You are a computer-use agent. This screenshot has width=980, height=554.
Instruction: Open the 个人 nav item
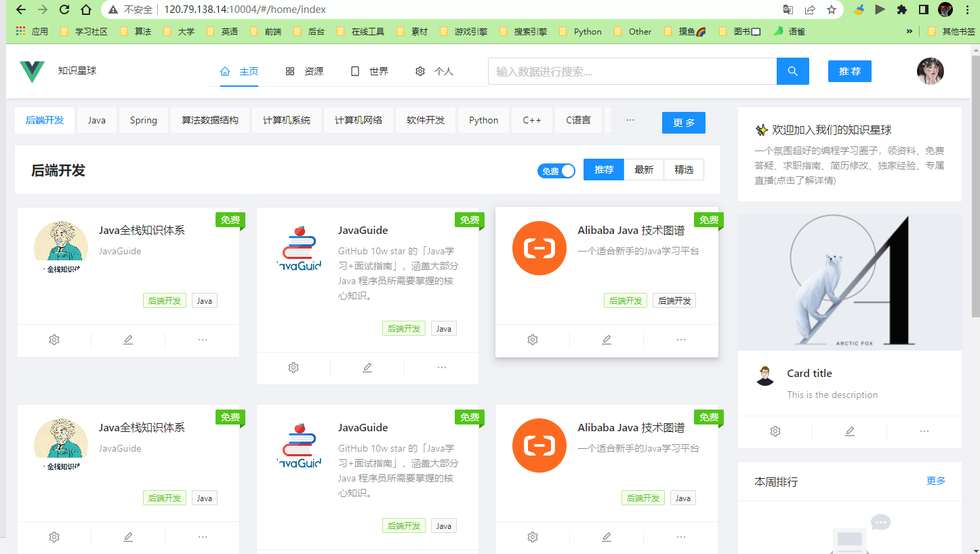[434, 71]
